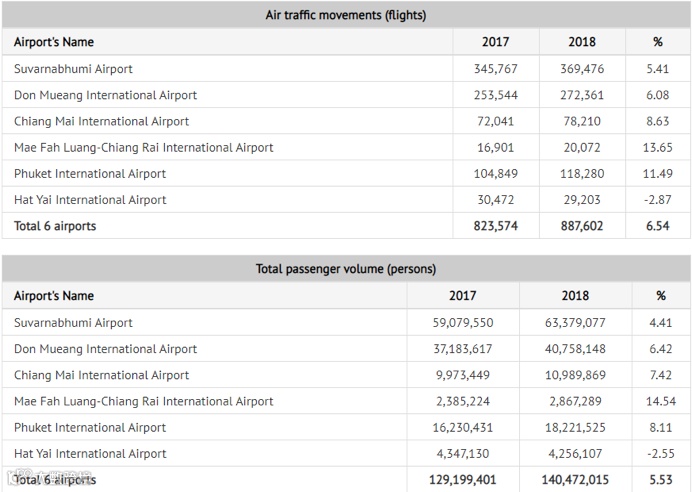Click the % column header in flights table
The image size is (692, 492).
657,42
